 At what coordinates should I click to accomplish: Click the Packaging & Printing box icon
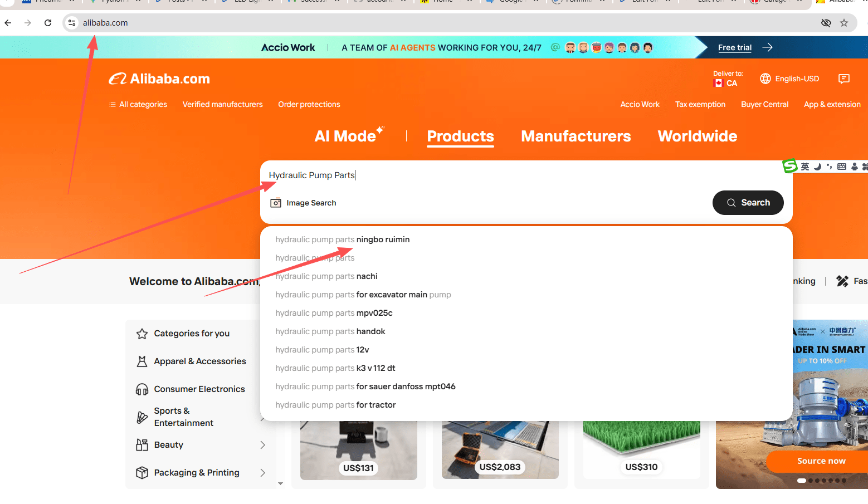tap(142, 473)
